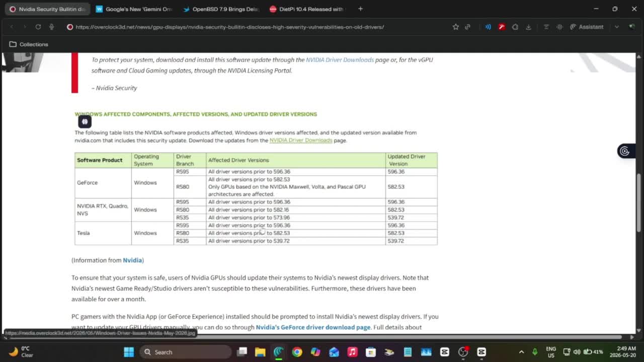Click the 'Windows Affected Components' green heading
644x362 pixels.
[196, 114]
